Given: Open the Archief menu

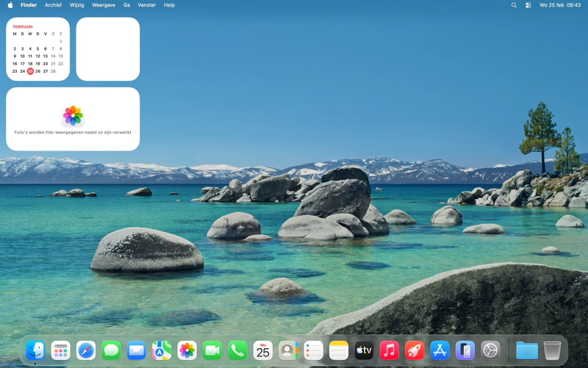Looking at the screenshot, I should click(53, 5).
